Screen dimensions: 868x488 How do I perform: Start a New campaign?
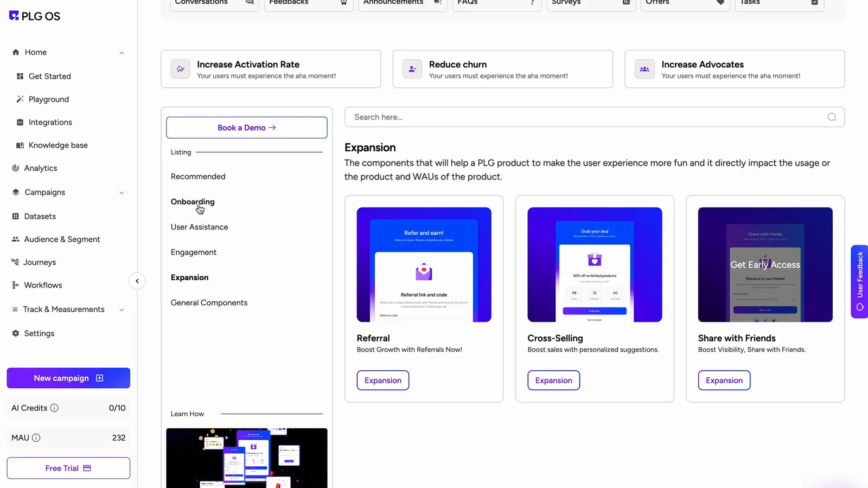click(x=68, y=378)
